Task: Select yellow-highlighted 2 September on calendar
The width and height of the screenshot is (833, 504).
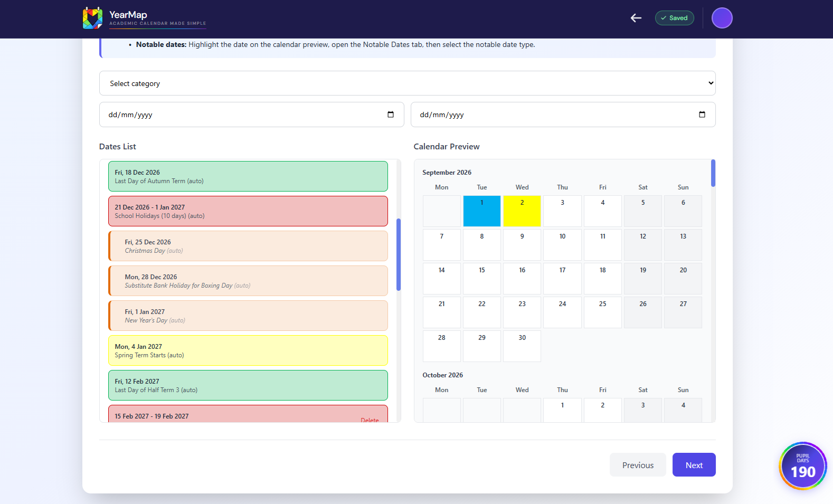Action: click(x=522, y=211)
